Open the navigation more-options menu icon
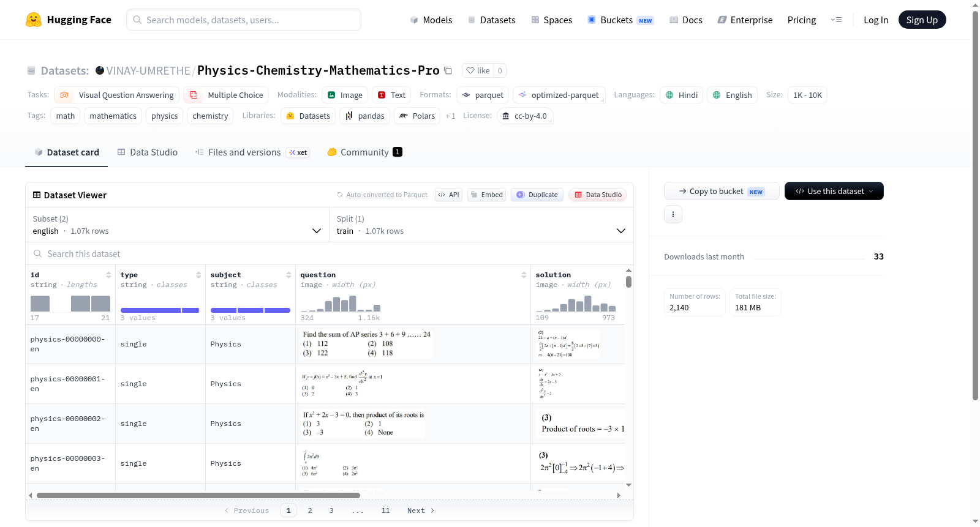980x527 pixels. [836, 20]
